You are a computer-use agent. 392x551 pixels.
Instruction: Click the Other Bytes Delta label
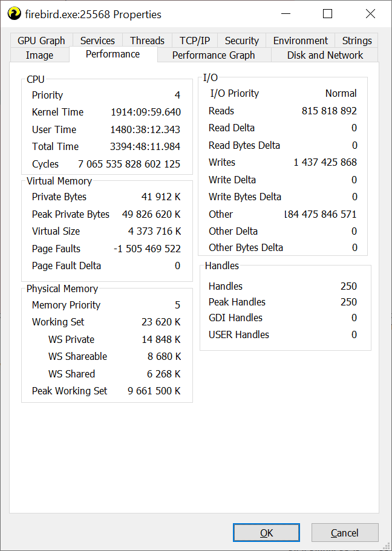[246, 248]
